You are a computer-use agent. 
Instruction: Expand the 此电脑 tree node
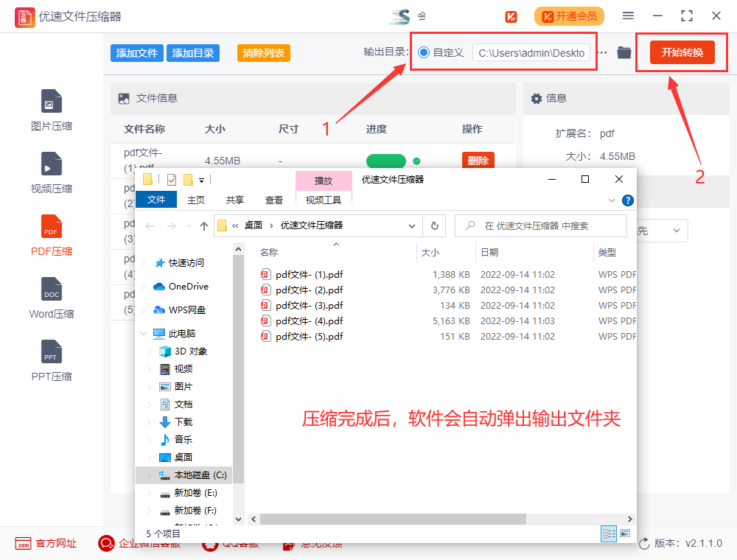coord(144,334)
